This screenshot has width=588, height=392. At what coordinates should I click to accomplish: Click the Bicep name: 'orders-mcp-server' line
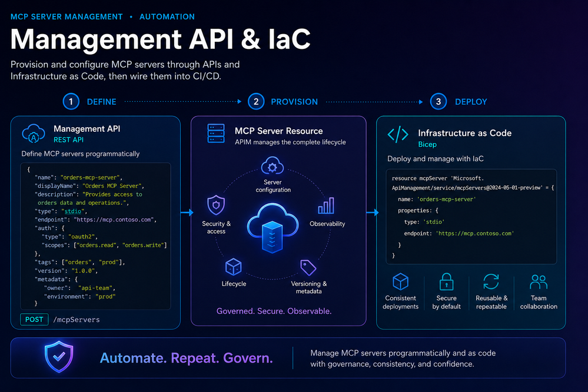click(437, 200)
